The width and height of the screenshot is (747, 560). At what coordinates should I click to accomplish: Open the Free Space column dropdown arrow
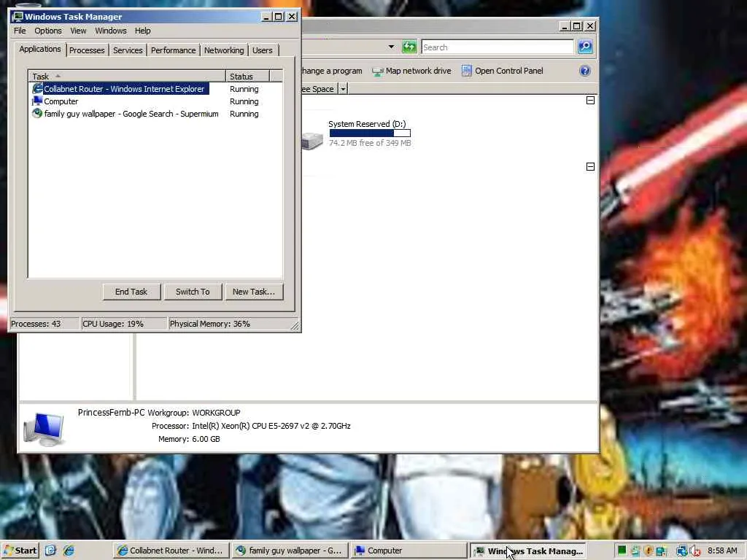(343, 88)
